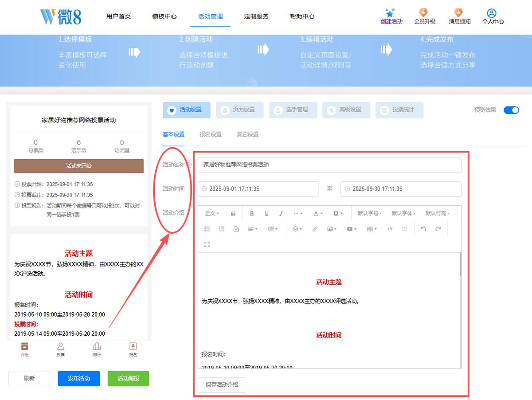The image size is (532, 400).
Task: Toggle the 预览效果 switch
Action: point(511,110)
